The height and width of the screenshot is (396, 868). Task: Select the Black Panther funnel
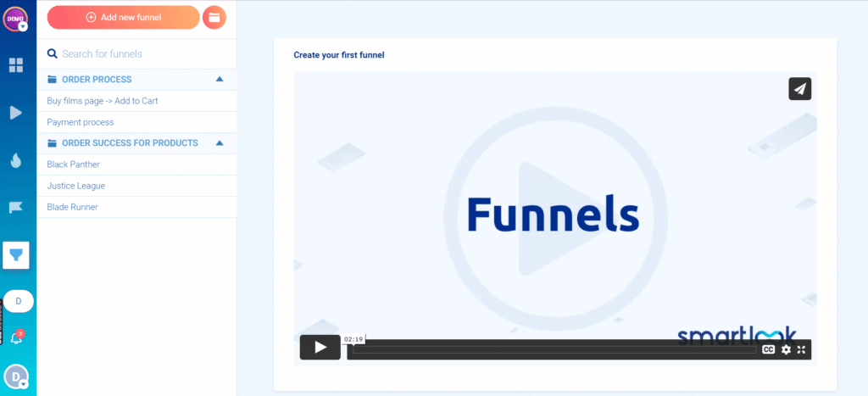point(72,165)
